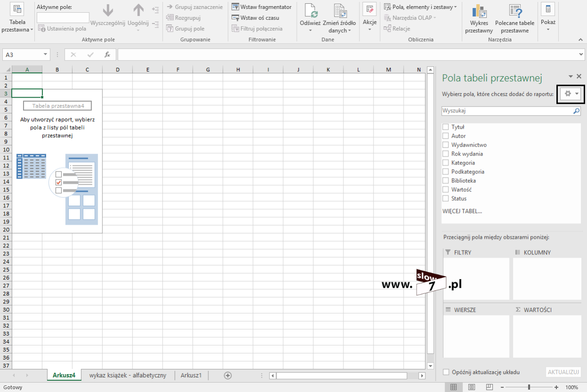Check the Podkategoria field
This screenshot has height=392, width=587.
point(445,172)
